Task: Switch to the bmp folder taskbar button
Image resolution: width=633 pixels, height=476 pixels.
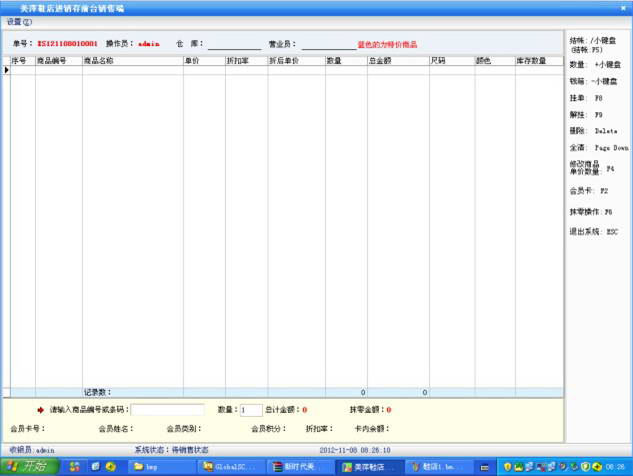Action: pyautogui.click(x=162, y=467)
